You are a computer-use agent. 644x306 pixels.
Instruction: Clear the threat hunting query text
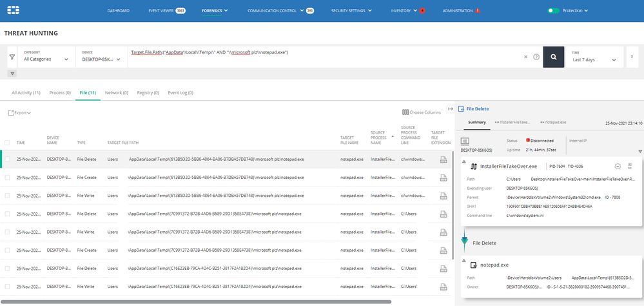click(x=526, y=57)
